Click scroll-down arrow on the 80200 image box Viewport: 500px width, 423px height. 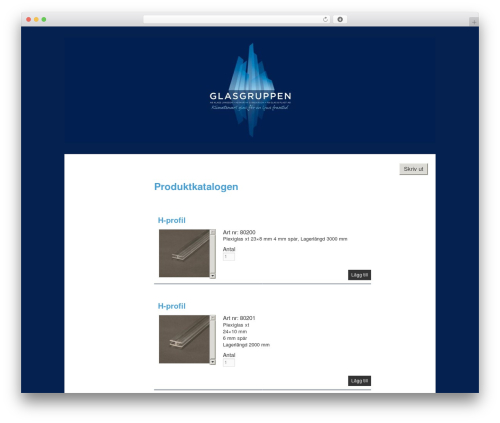pyautogui.click(x=213, y=276)
